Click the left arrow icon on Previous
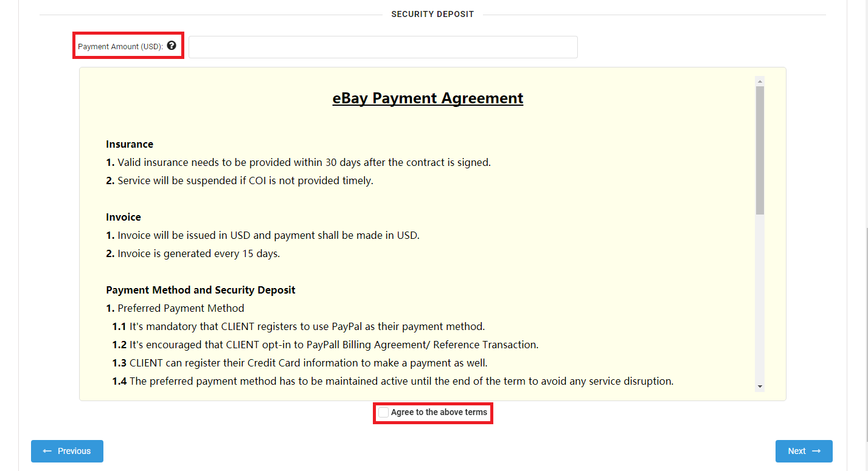This screenshot has height=471, width=868. pos(47,451)
